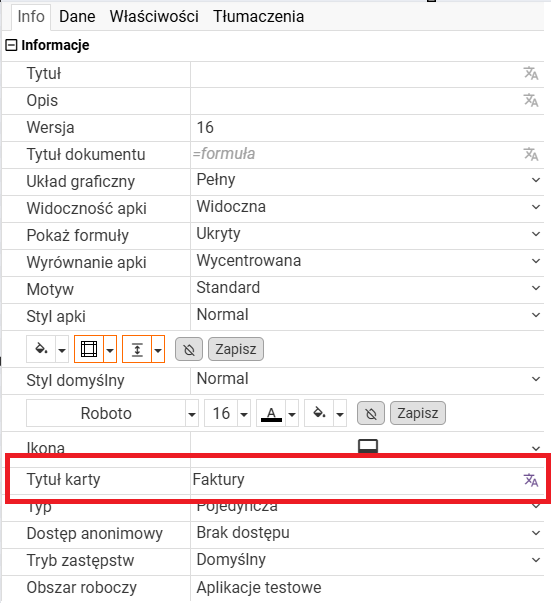Viewport: 551px width, 603px height.
Task: Click the font color A icon
Action: 271,413
